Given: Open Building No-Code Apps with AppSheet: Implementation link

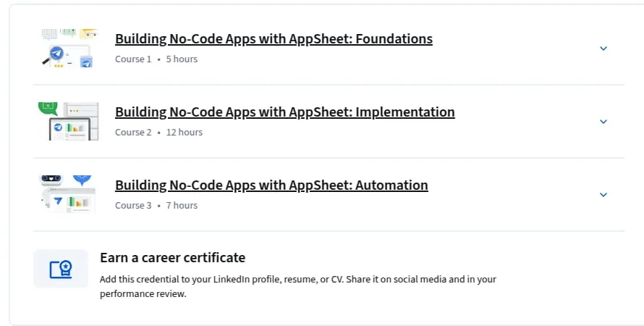Looking at the screenshot, I should pyautogui.click(x=284, y=112).
